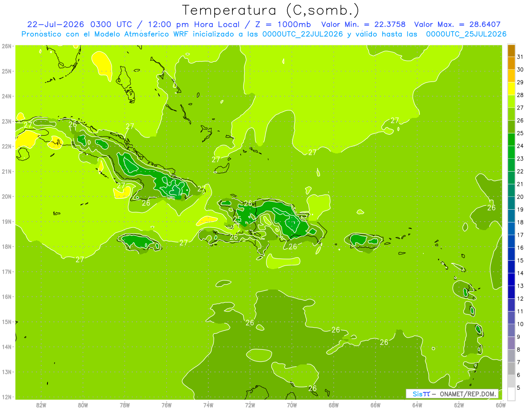Pick the white colorbar swatch below 5
The height and width of the screenshot is (411, 532).
tap(512, 394)
